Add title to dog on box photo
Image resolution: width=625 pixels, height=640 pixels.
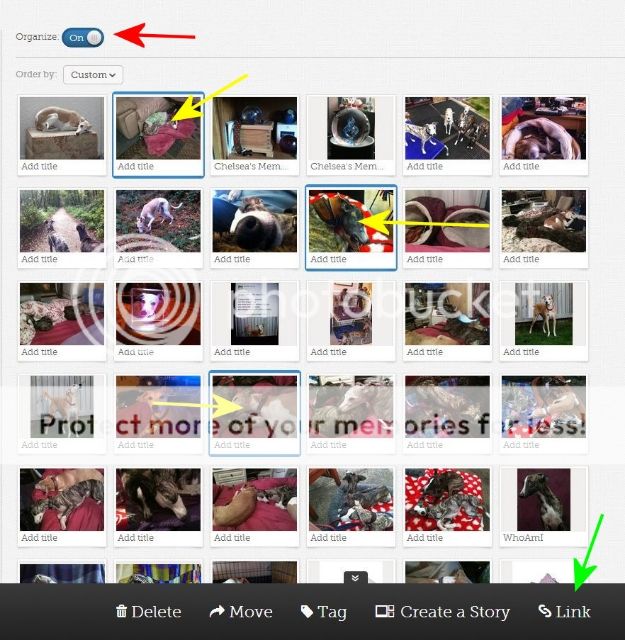tap(40, 167)
